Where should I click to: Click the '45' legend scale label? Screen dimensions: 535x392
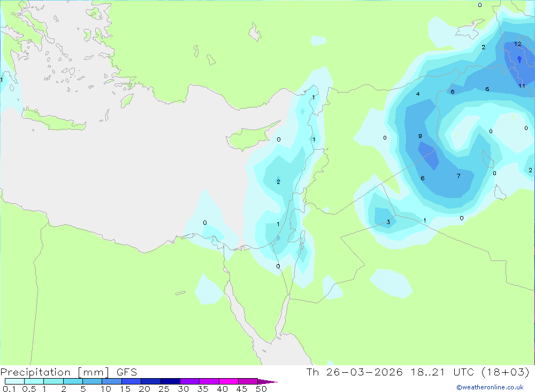[x=242, y=389]
